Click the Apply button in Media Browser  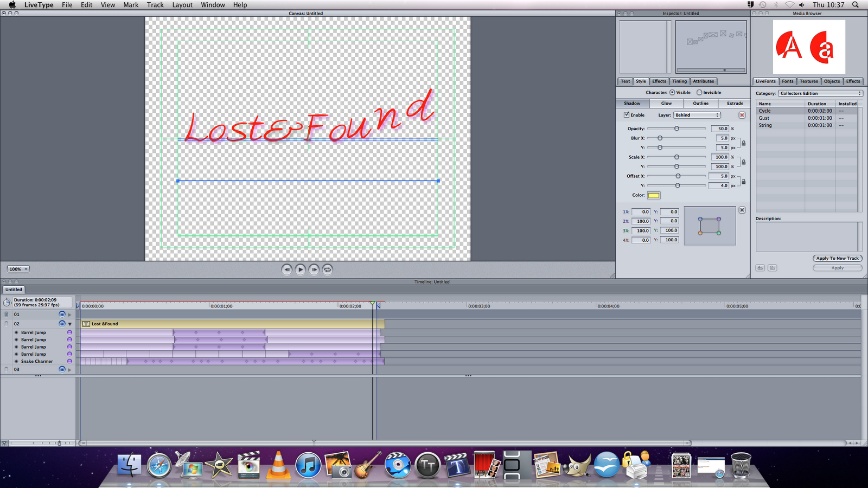click(x=838, y=268)
